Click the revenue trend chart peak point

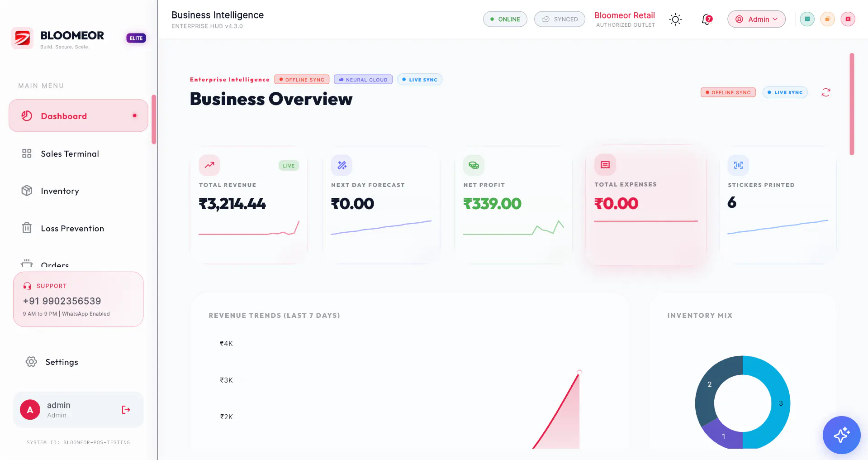tap(579, 372)
